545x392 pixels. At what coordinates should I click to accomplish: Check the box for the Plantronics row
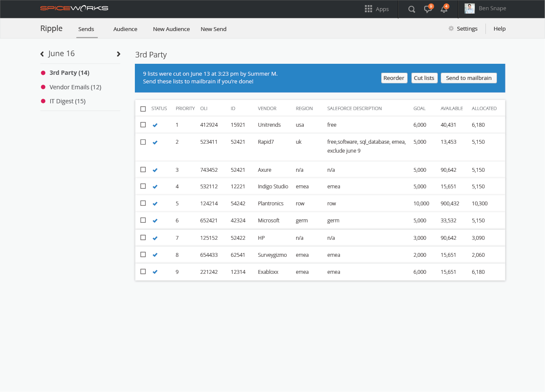pyautogui.click(x=143, y=203)
